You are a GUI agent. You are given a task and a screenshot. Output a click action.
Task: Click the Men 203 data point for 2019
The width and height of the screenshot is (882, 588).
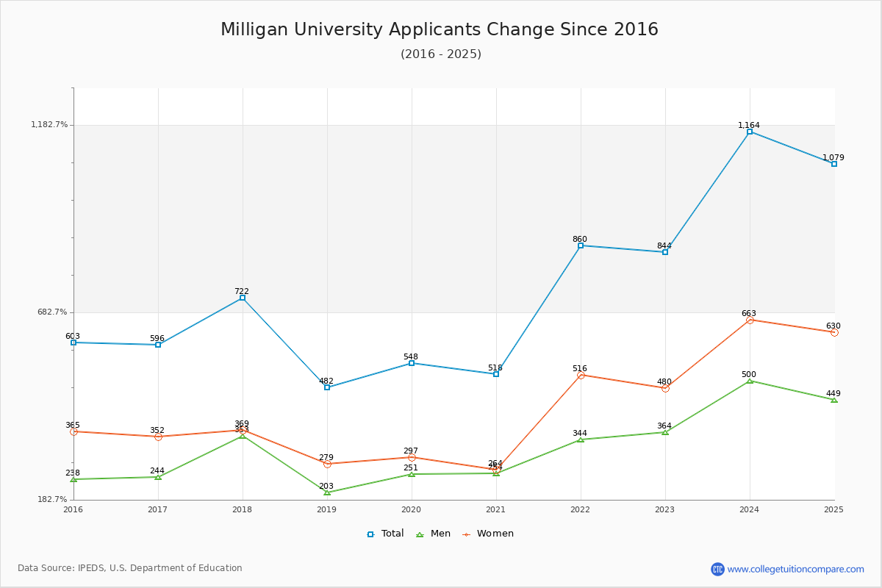click(327, 492)
